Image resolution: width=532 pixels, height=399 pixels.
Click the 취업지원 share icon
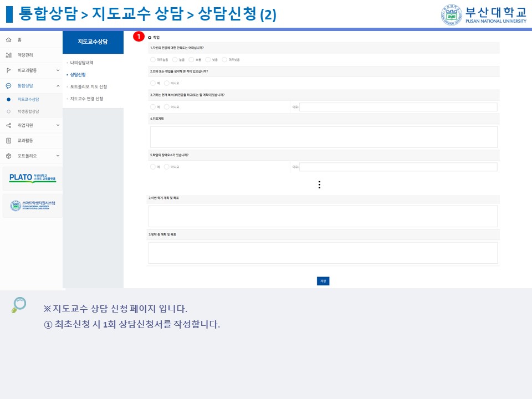pyautogui.click(x=8, y=125)
